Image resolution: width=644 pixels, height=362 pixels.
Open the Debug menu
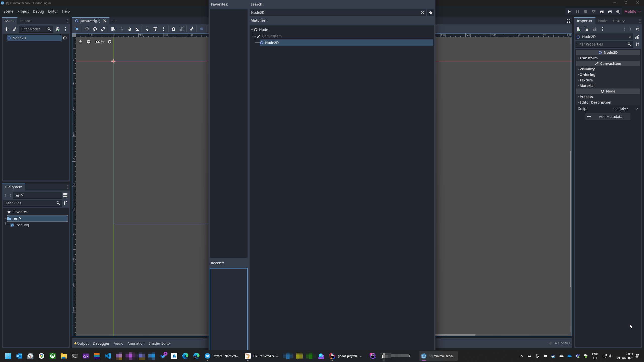click(x=38, y=11)
